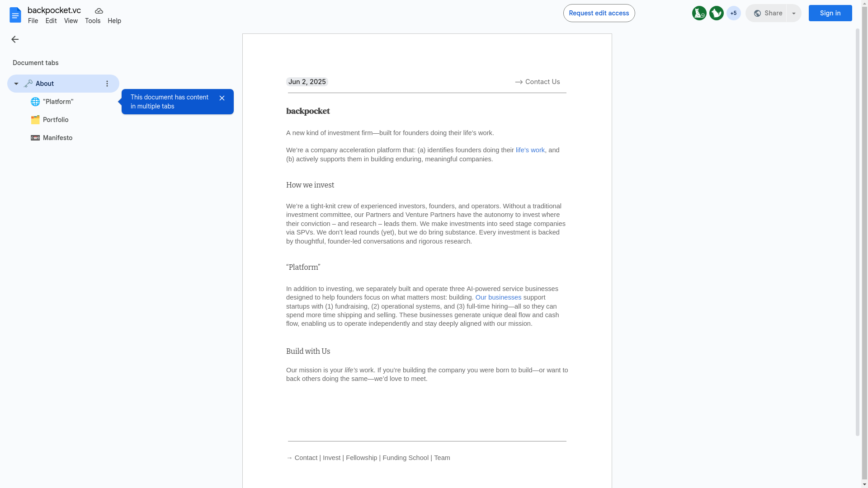The image size is (868, 488).
Task: Show the +5 additional viewers
Action: (734, 13)
